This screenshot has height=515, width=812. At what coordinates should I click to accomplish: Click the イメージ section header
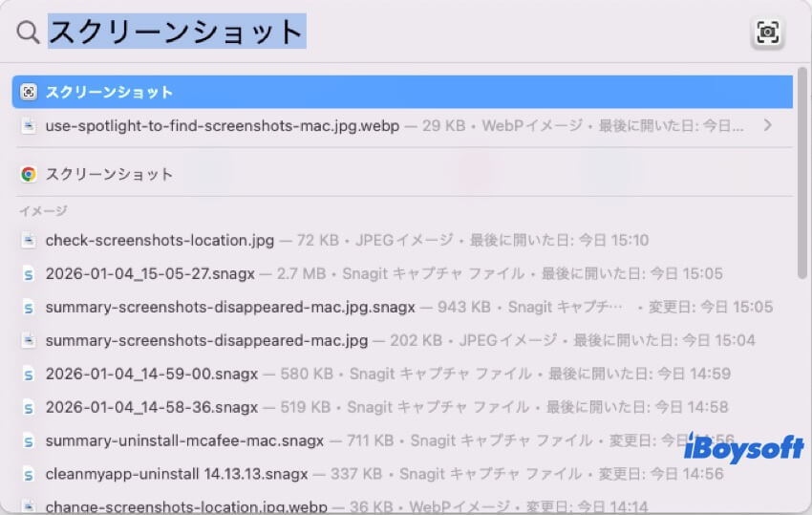pos(44,211)
